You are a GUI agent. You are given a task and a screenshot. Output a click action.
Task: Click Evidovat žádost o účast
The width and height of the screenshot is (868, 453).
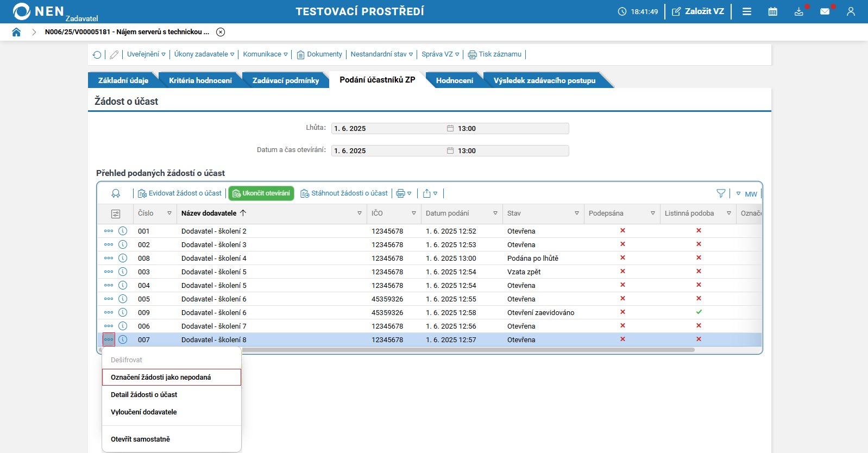point(180,193)
